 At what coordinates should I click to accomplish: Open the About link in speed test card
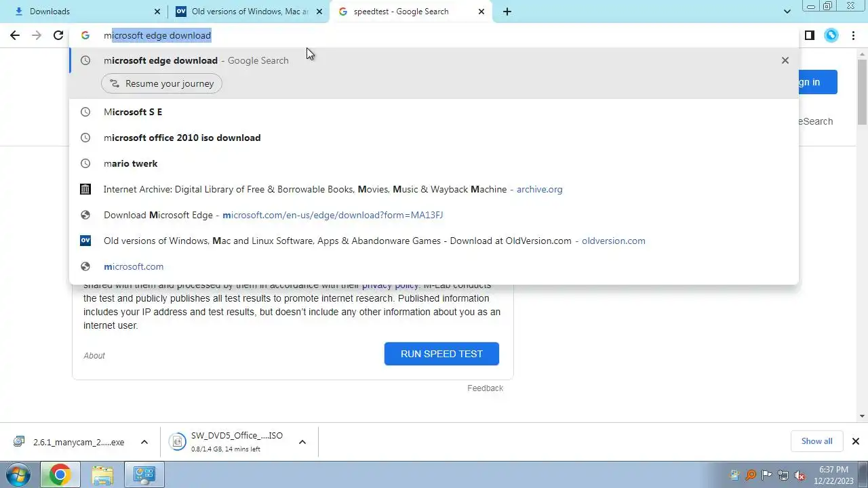pos(94,356)
